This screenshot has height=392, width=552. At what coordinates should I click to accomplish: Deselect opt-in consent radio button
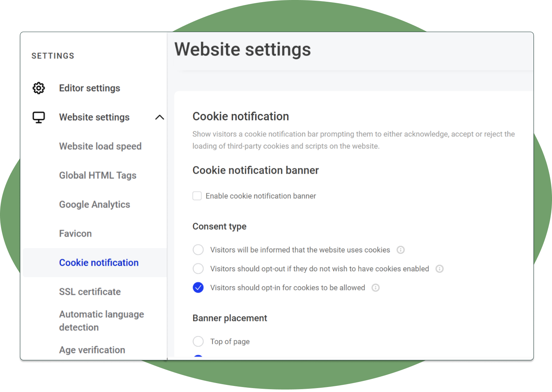pos(198,287)
